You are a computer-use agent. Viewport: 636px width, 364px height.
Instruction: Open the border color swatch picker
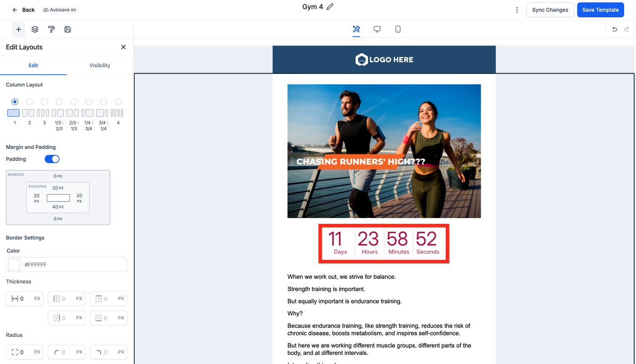click(x=14, y=265)
